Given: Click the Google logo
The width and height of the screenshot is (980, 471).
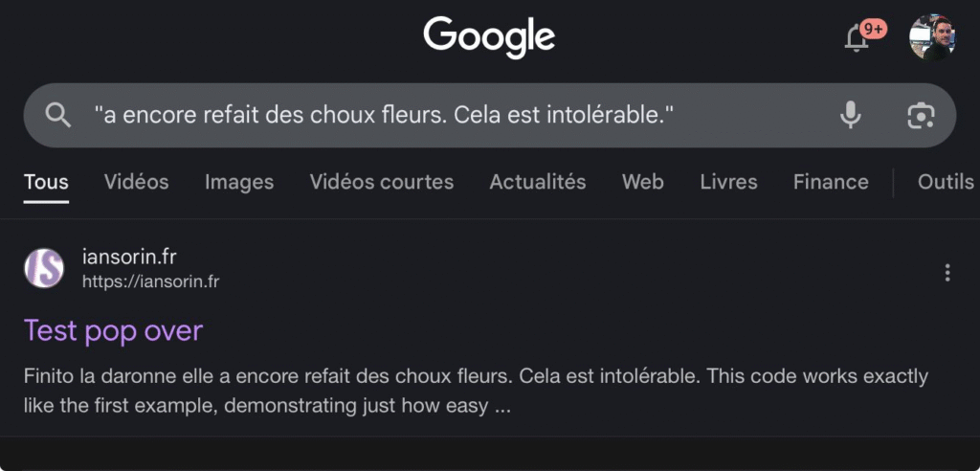Looking at the screenshot, I should point(489,37).
